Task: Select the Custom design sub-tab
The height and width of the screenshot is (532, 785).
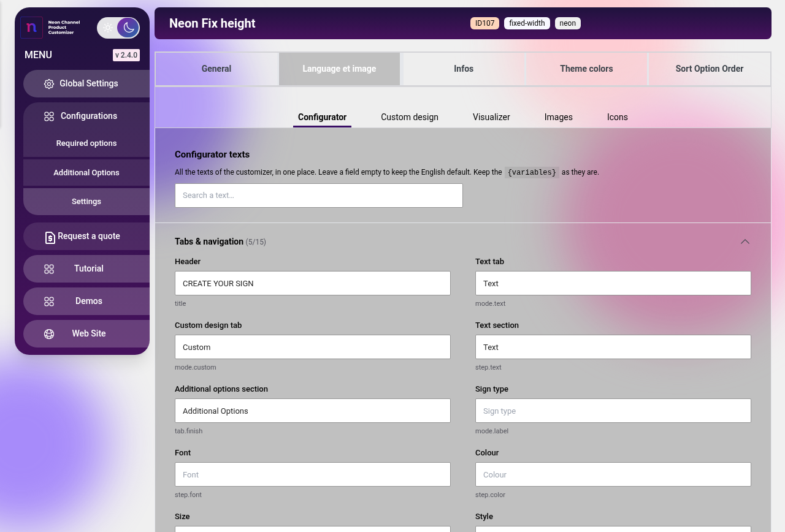Action: (x=410, y=117)
